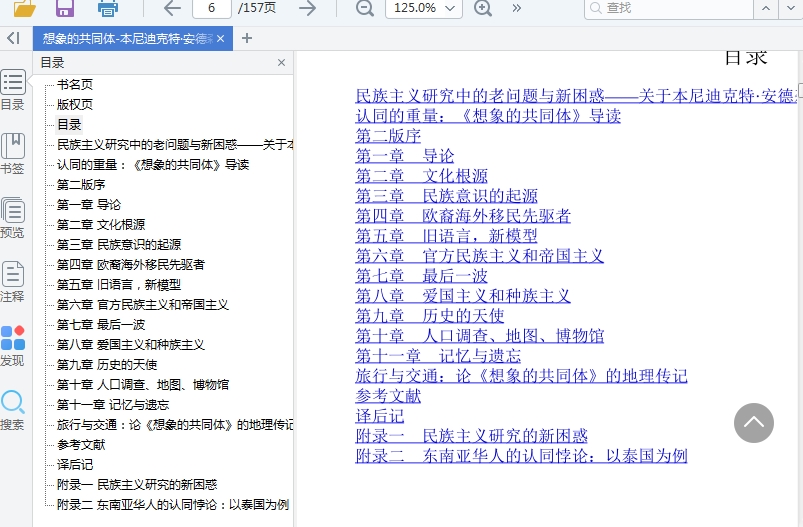
Task: Open the 预览 preview sidebar icon
Action: tap(13, 218)
